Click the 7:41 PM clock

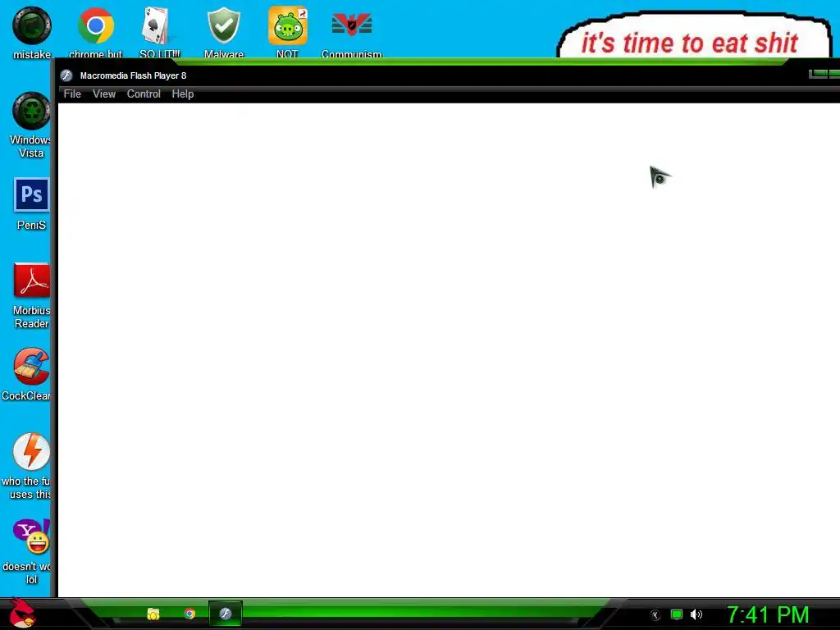tap(768, 614)
